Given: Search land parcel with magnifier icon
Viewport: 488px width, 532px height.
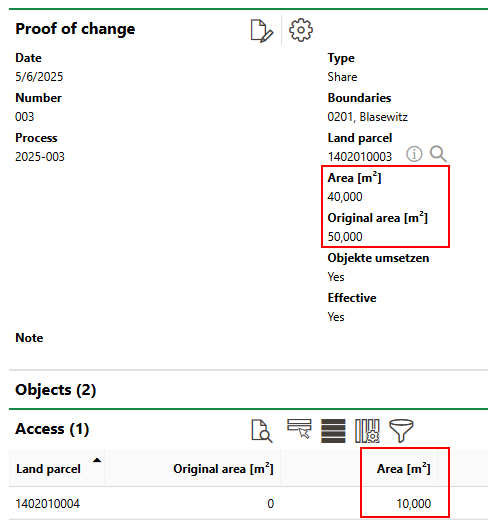Looking at the screenshot, I should coord(438,154).
